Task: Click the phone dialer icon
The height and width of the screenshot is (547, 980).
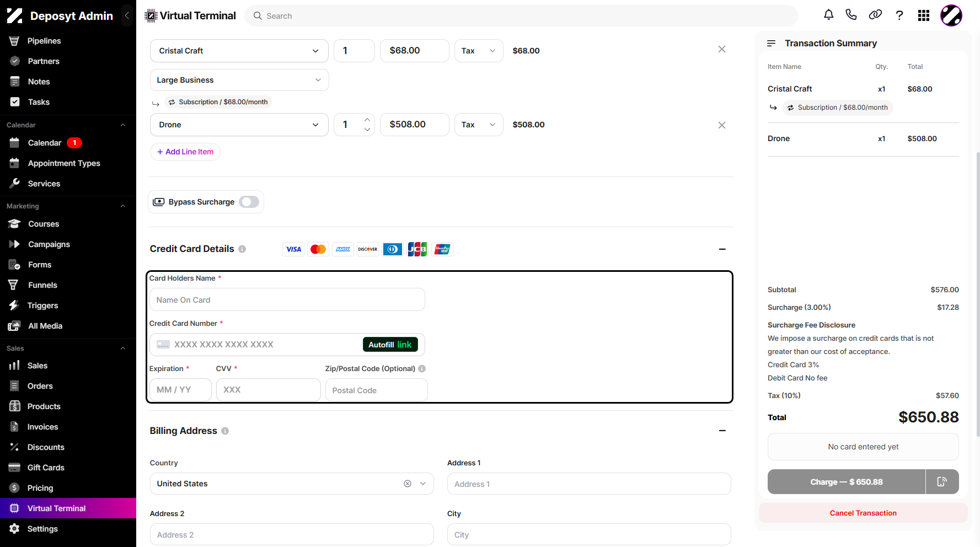Action: coord(852,15)
